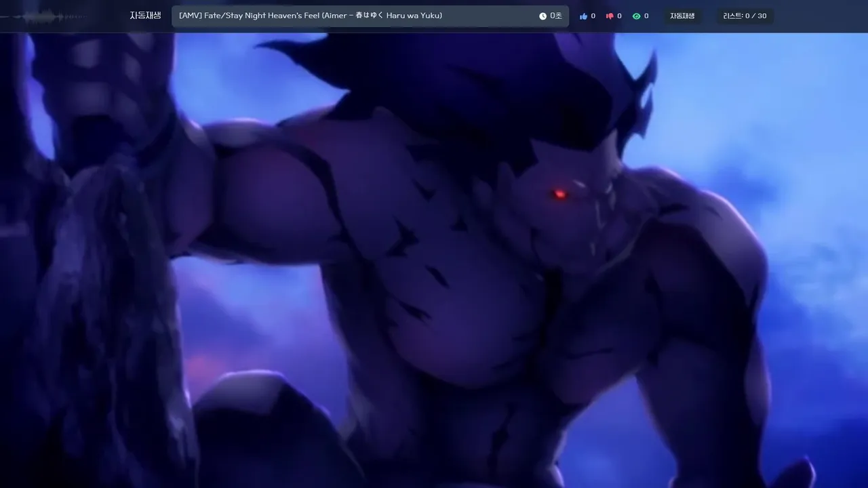Toggle the 자동재생 button next to view count
This screenshot has width=868, height=488.
click(682, 16)
